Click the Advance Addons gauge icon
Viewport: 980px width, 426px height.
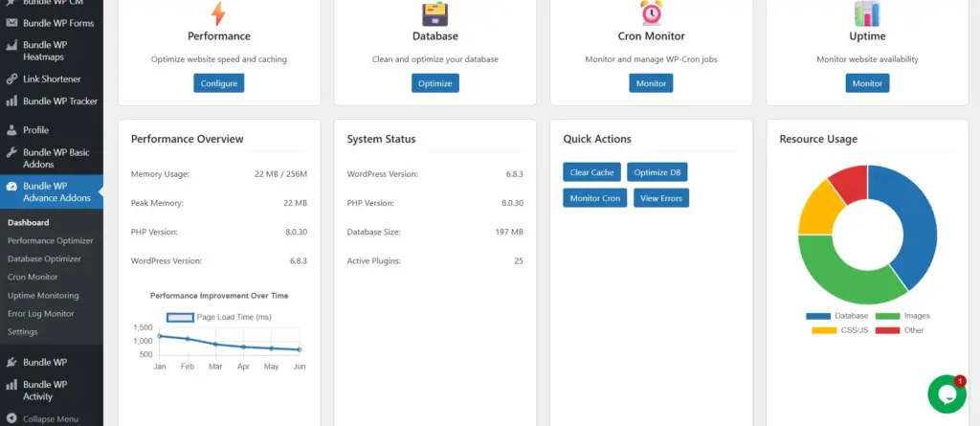tap(11, 187)
